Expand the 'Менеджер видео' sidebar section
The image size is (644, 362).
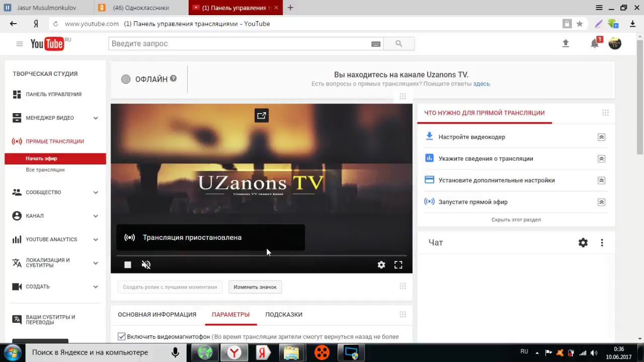tap(96, 118)
